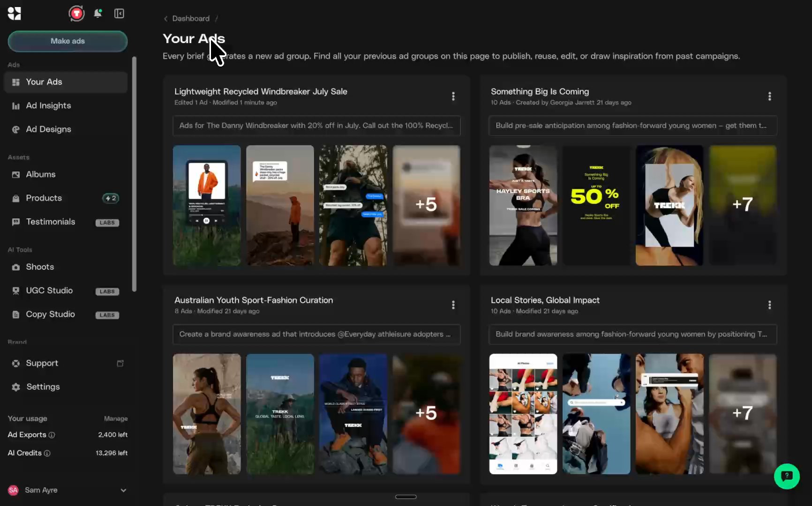Click the sidebar vertical scrollbar
This screenshot has width=812, height=506.
[135, 173]
